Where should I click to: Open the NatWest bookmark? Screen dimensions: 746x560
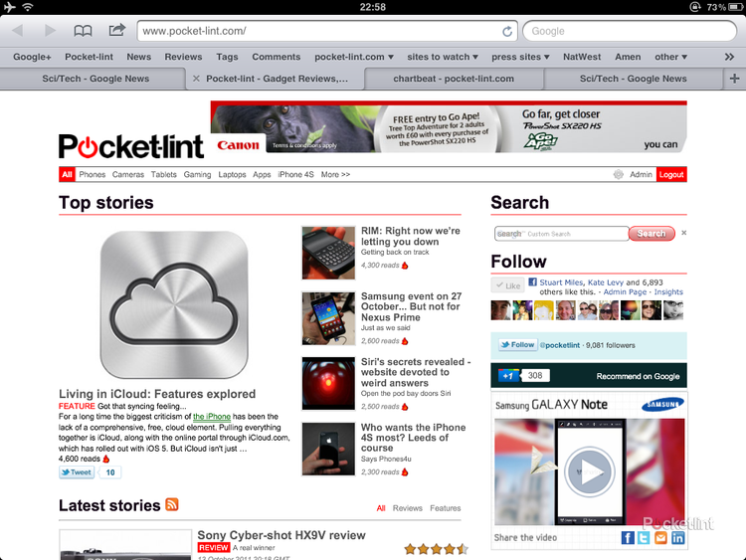coord(582,57)
